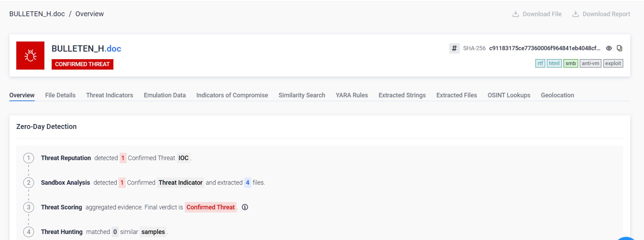Click the anti-vm tag
The image size is (644, 240).
point(590,63)
